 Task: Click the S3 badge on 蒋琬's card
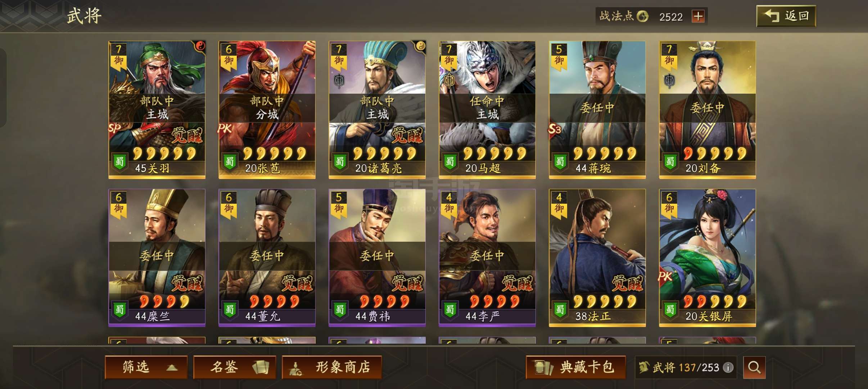click(554, 128)
